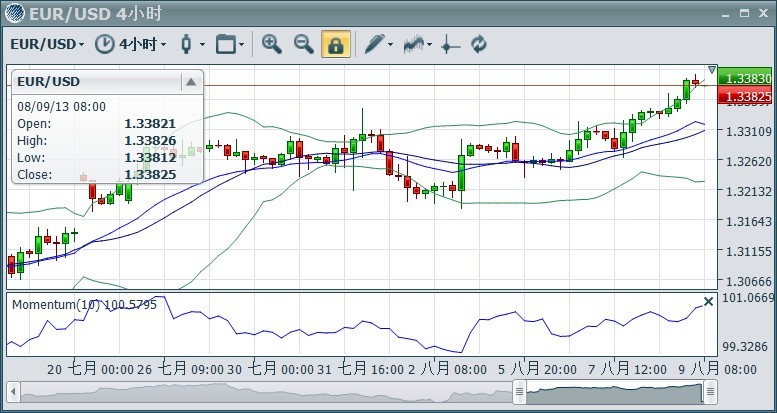
Task: Click the clock timeframe icon
Action: click(105, 45)
